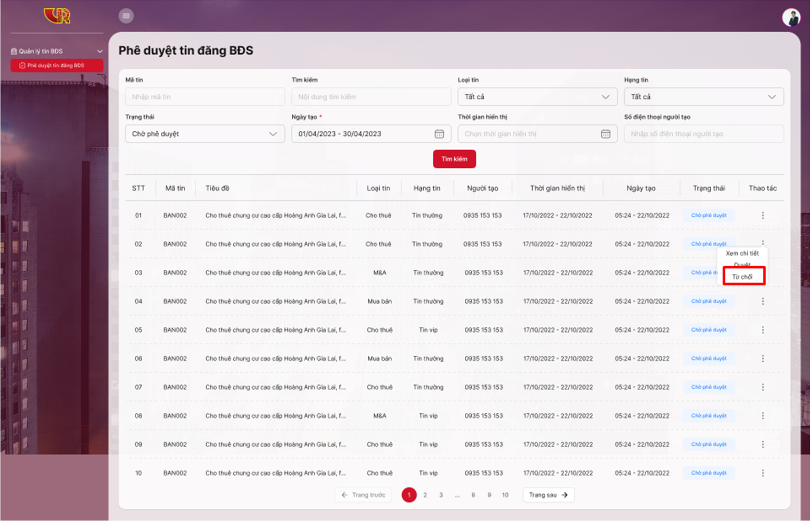Click the UR logo in the sidebar

click(57, 16)
